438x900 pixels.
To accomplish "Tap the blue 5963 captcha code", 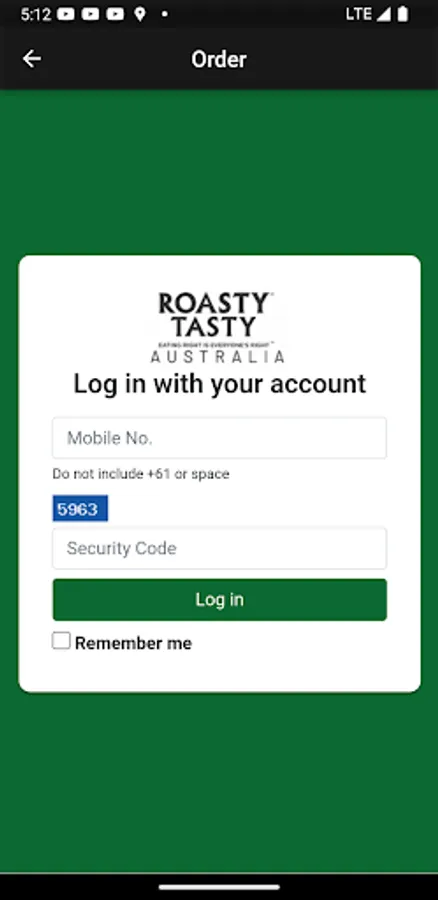I will pyautogui.click(x=80, y=509).
